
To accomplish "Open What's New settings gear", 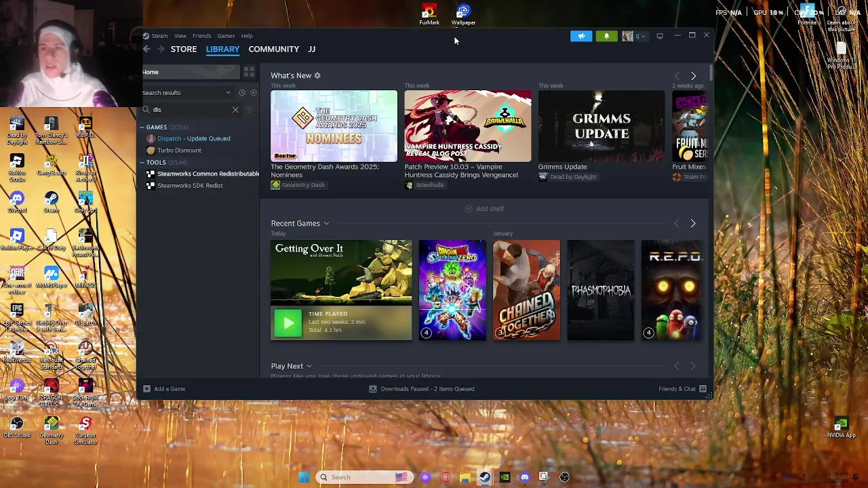I will pyautogui.click(x=317, y=75).
